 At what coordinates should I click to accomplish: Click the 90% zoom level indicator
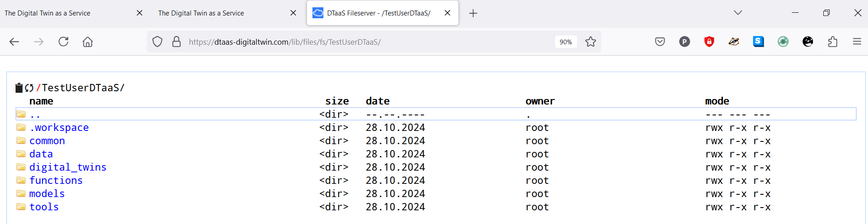coord(566,42)
